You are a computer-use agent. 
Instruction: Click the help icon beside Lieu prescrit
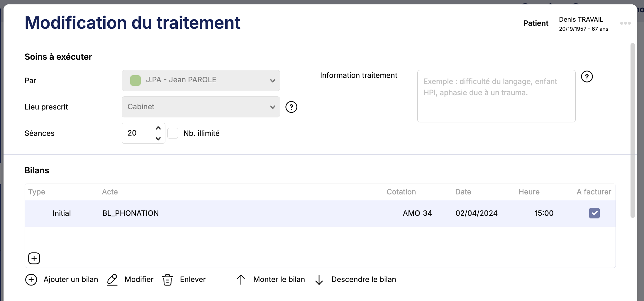click(291, 107)
